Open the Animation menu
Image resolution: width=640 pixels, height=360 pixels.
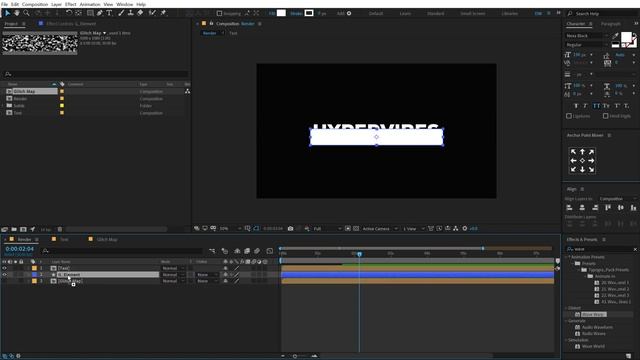tap(90, 4)
